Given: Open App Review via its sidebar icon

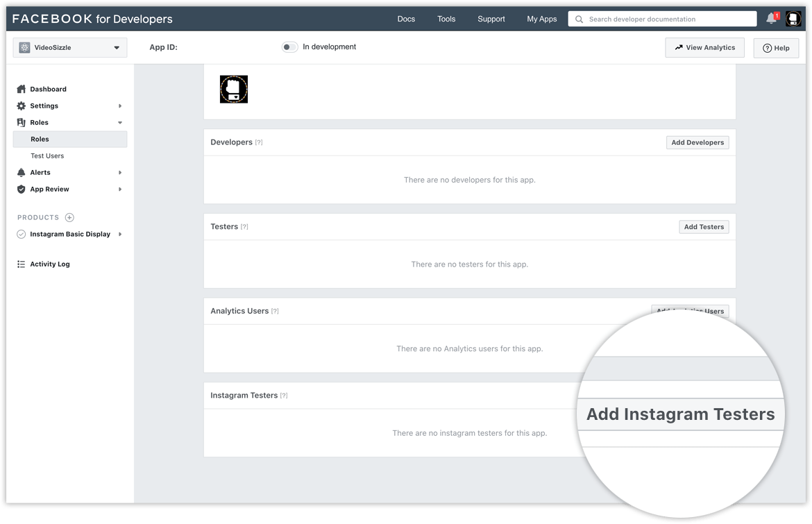Looking at the screenshot, I should click(x=21, y=189).
